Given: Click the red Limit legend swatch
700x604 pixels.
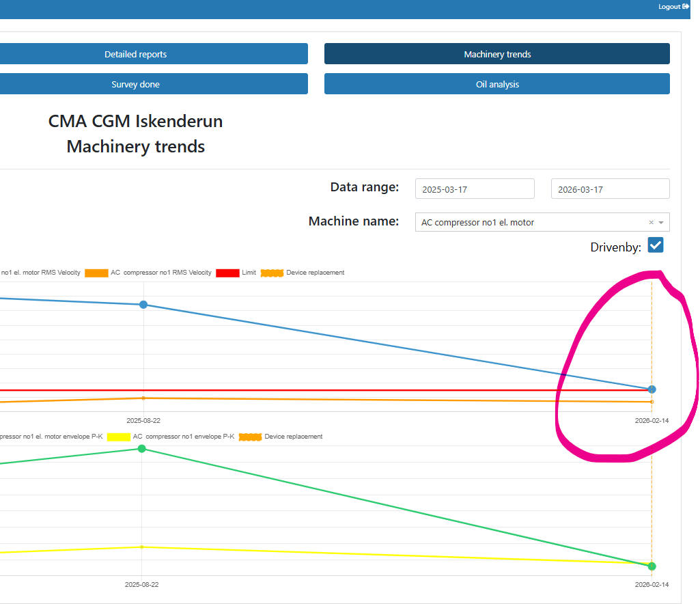Looking at the screenshot, I should point(227,273).
